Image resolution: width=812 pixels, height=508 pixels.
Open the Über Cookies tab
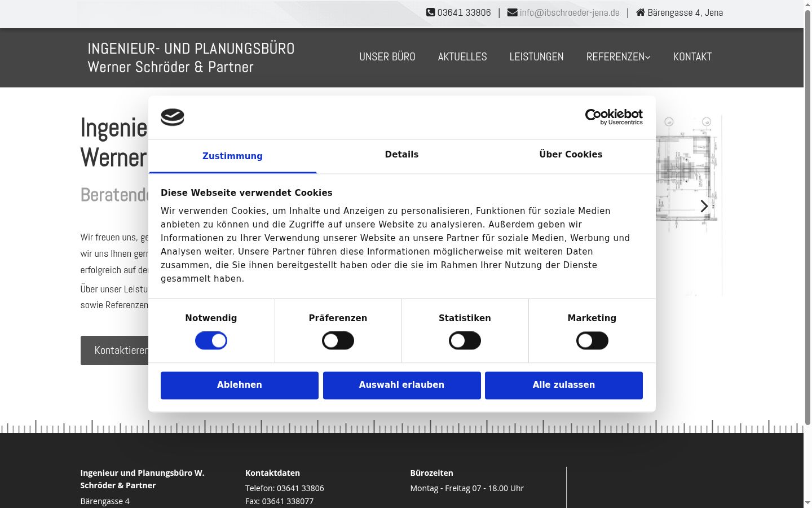click(x=571, y=155)
